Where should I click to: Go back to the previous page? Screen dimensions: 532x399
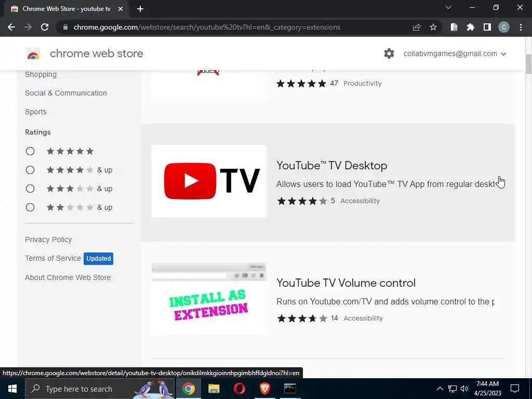point(11,27)
